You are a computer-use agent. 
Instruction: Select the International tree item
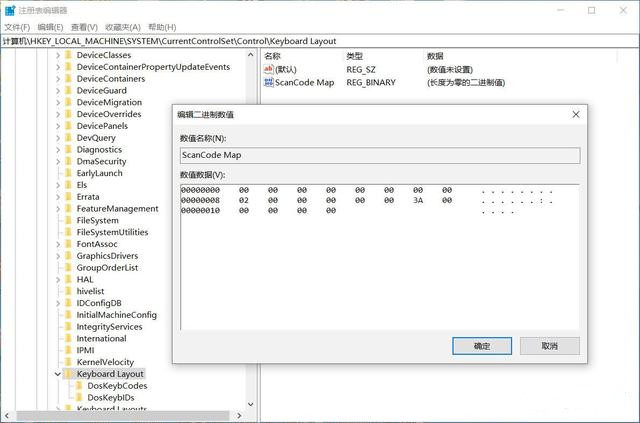click(x=101, y=339)
